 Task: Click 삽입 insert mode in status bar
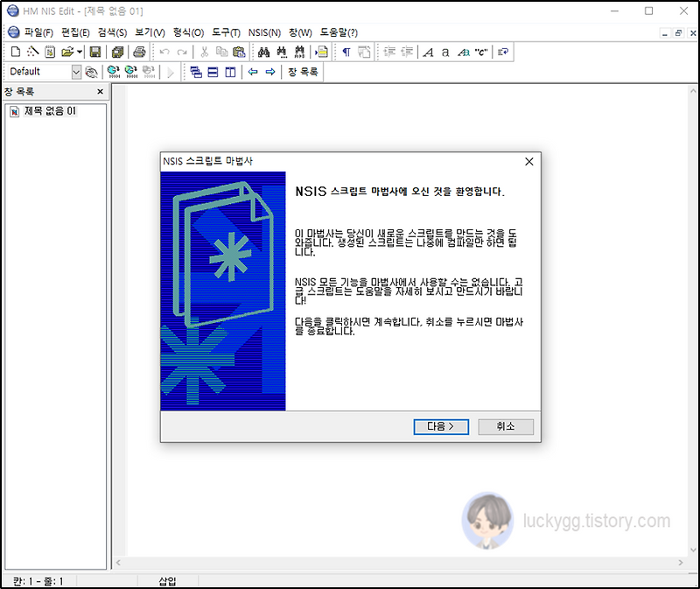pyautogui.click(x=167, y=581)
